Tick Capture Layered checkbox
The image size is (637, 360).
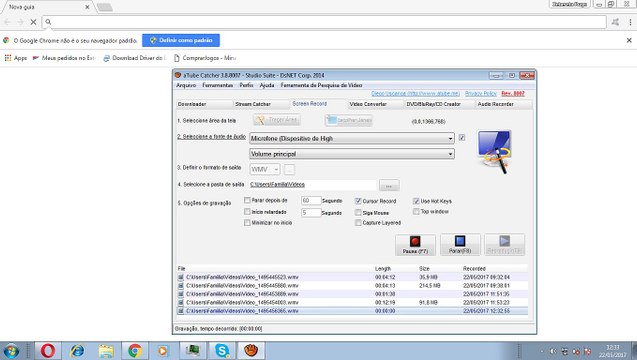point(358,223)
